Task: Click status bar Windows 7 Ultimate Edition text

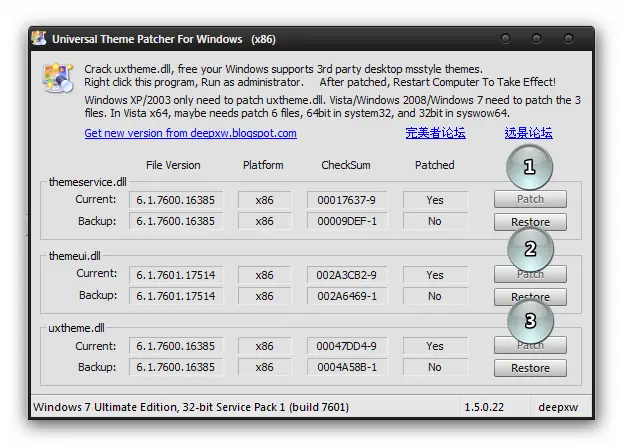Action: [x=191, y=407]
